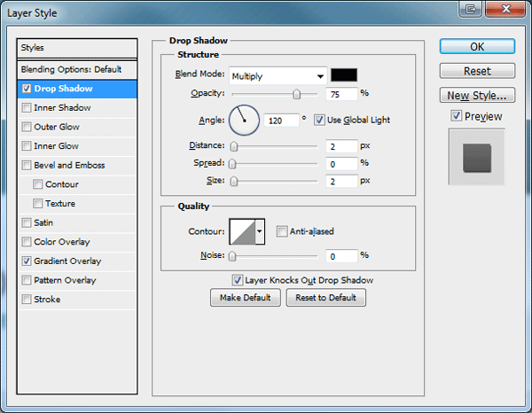Screen dimensions: 532x413
Task: Click the Noise value field
Action: click(341, 256)
